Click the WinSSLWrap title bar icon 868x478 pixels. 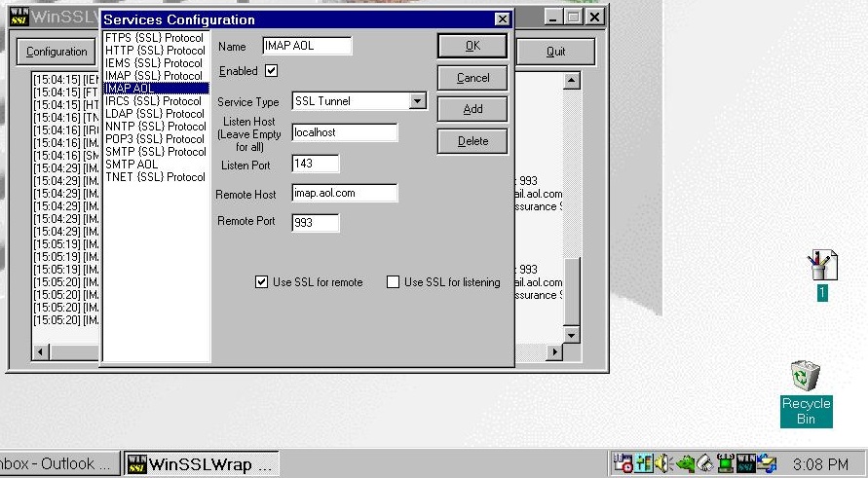(x=19, y=17)
